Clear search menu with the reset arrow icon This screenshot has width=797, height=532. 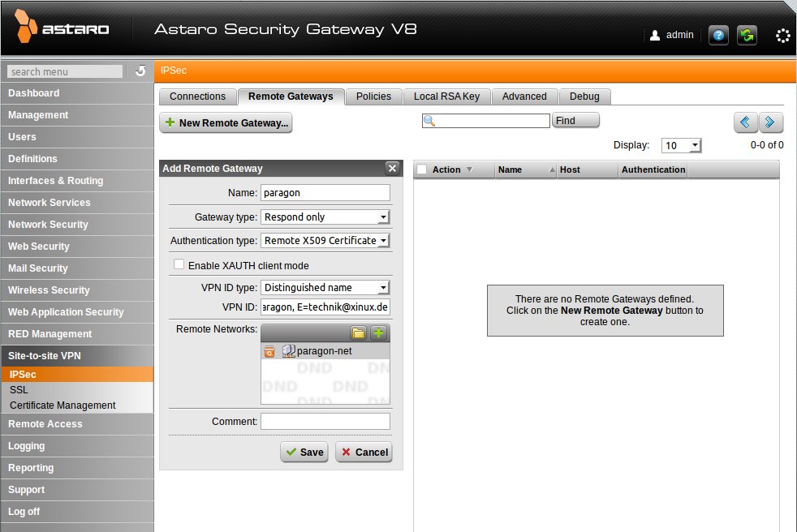(x=140, y=71)
